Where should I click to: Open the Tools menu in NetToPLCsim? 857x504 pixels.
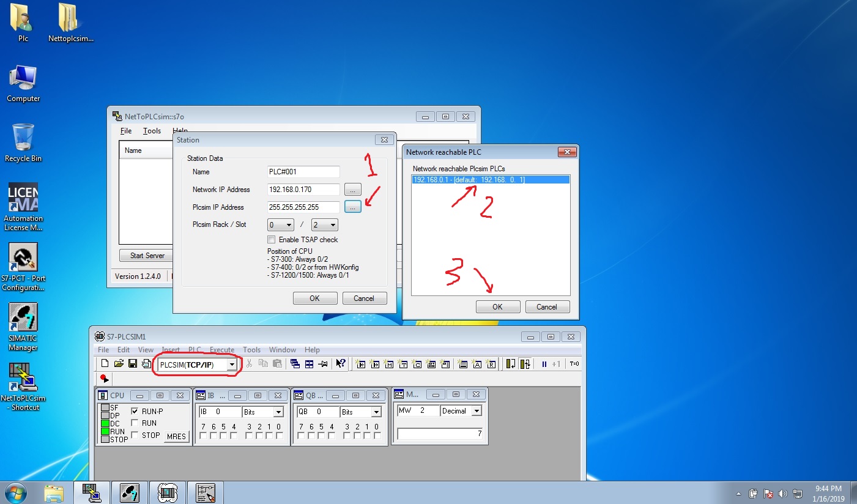coord(152,131)
